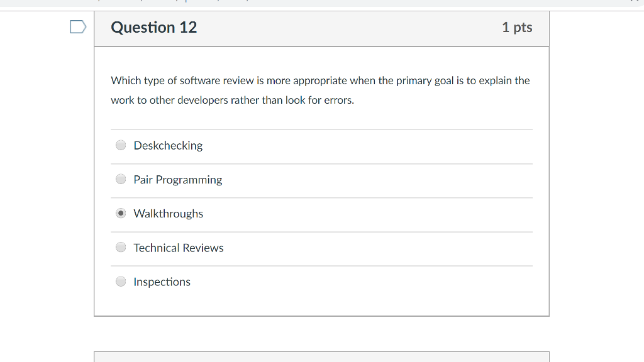Click the 1 pts score label
This screenshot has height=362, width=644.
[x=517, y=28]
